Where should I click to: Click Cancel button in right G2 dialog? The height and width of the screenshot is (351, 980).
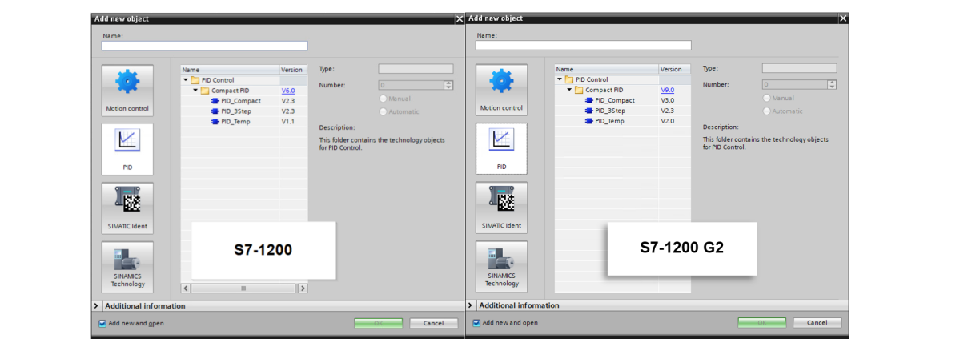coord(817,322)
